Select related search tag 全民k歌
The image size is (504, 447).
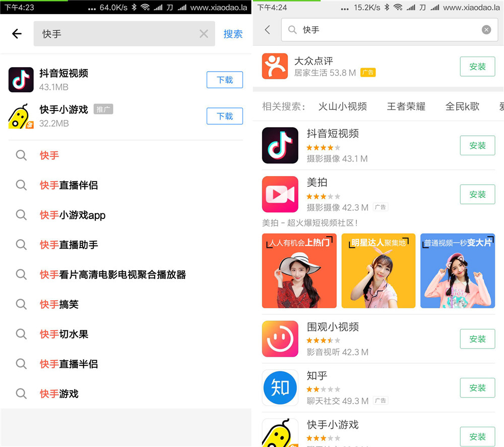tap(462, 106)
